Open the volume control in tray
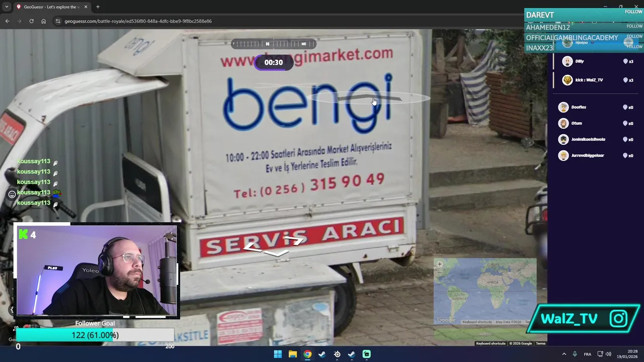 coord(608,354)
